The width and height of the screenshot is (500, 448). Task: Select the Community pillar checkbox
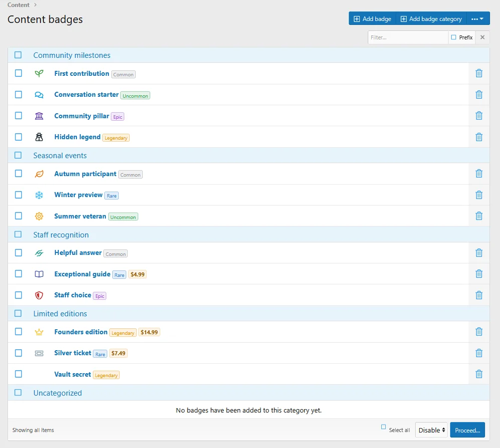18,115
